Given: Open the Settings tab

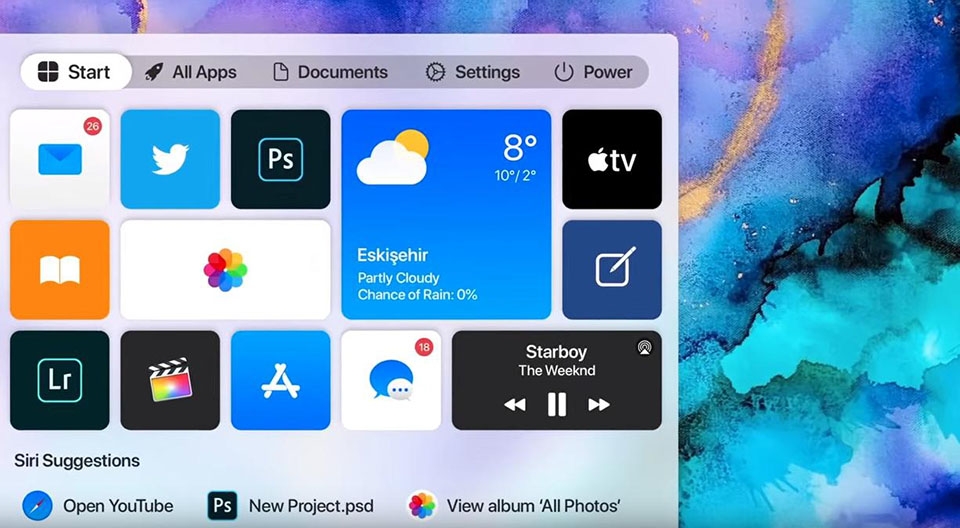Looking at the screenshot, I should point(473,72).
